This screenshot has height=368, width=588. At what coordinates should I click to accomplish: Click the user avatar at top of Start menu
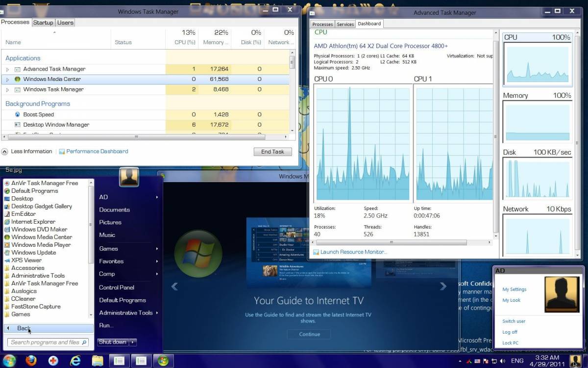[x=129, y=177]
